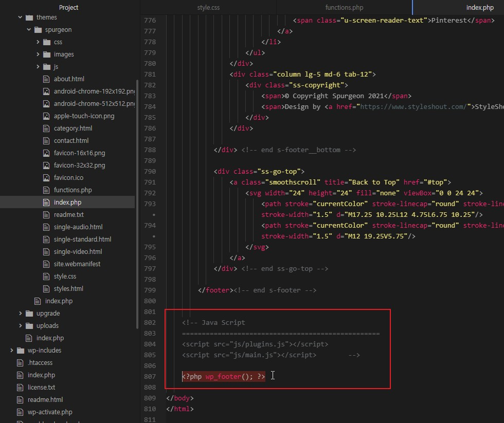Image resolution: width=504 pixels, height=423 pixels.
Task: Click the js/main.js script line
Action: (249, 355)
